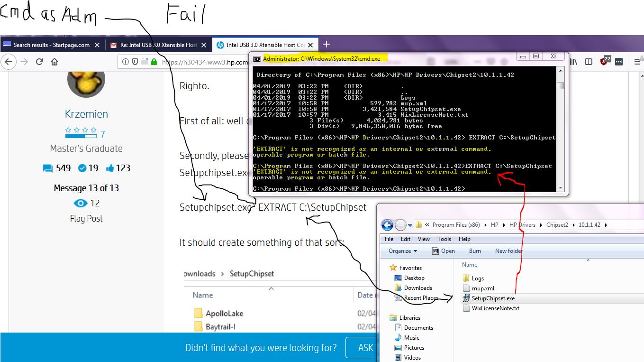
Task: Click the cmd.exe title bar icon
Action: tap(256, 59)
